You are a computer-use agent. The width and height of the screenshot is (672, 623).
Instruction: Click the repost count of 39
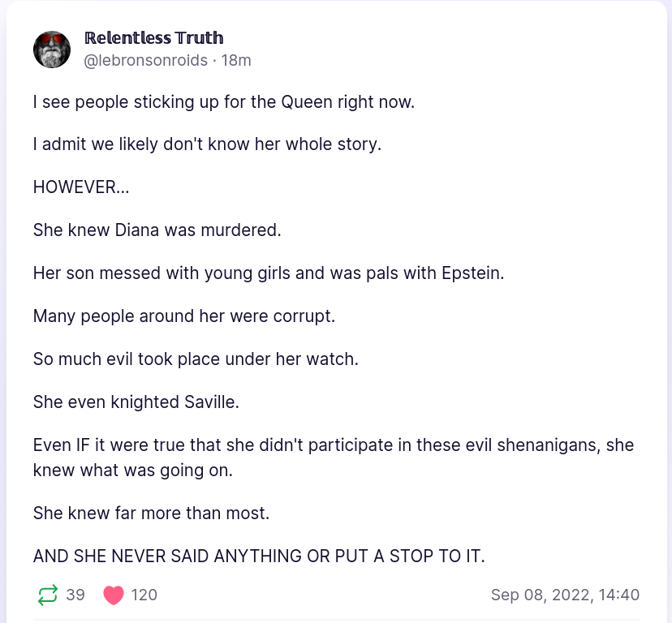pyautogui.click(x=75, y=595)
